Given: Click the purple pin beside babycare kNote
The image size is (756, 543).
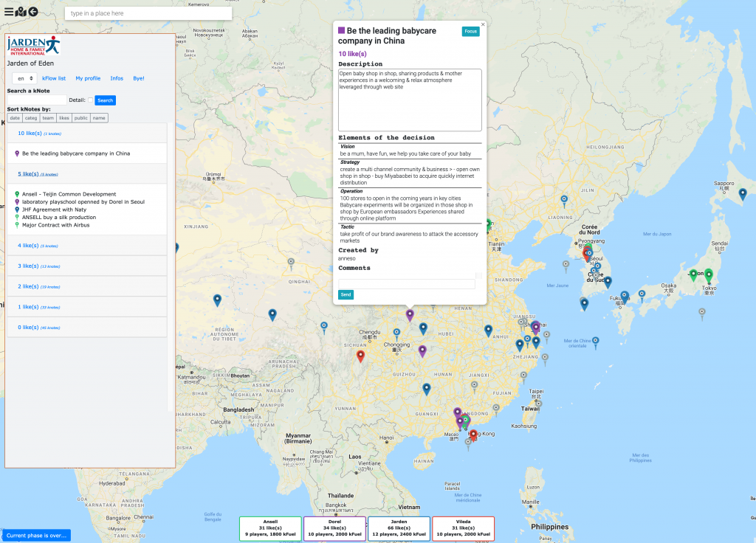Looking at the screenshot, I should click(17, 154).
